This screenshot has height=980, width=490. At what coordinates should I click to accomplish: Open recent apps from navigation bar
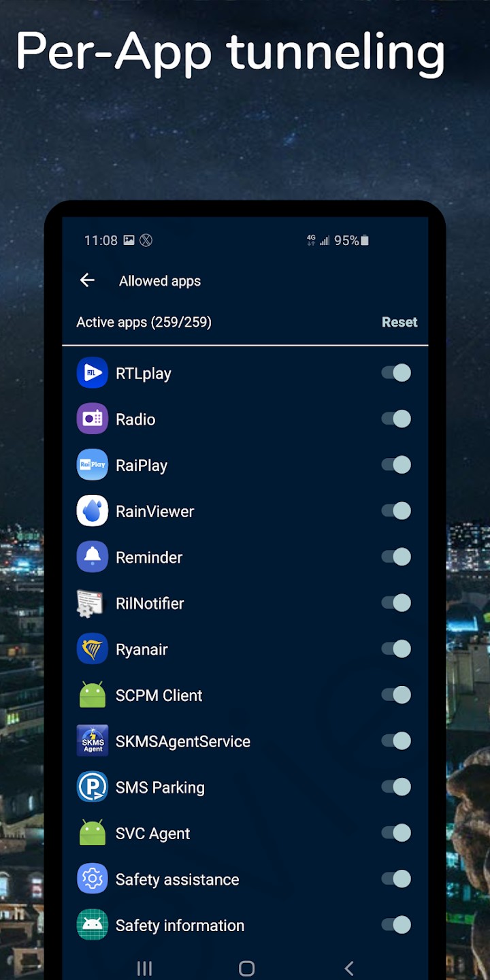(x=144, y=968)
